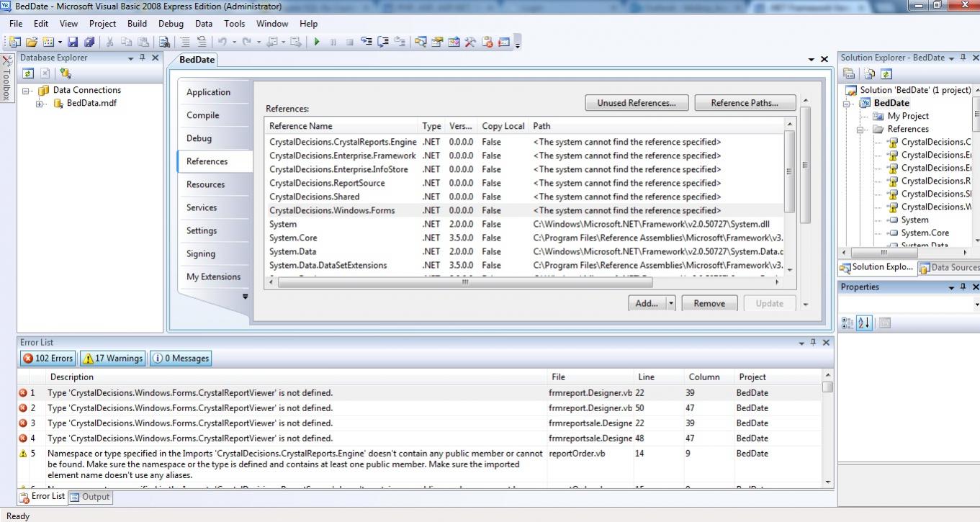Open Solution Explorer from the toolbar icon
This screenshot has width=980, height=522.
point(421,42)
